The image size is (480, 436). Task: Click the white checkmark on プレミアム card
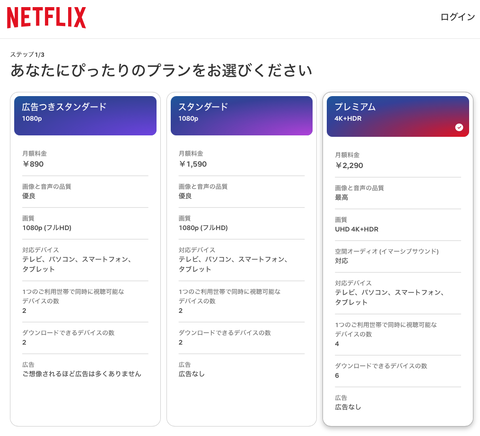pos(459,127)
